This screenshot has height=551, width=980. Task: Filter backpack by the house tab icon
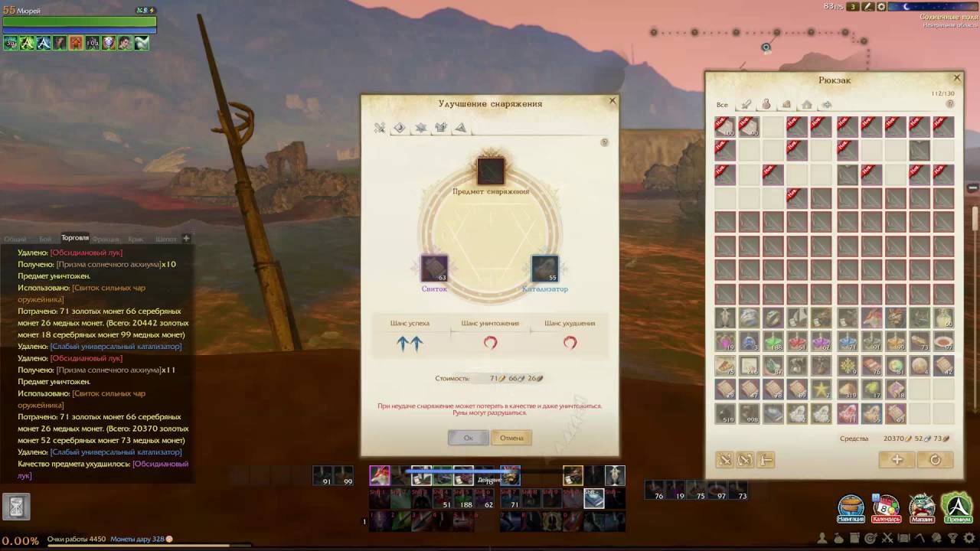tap(807, 105)
